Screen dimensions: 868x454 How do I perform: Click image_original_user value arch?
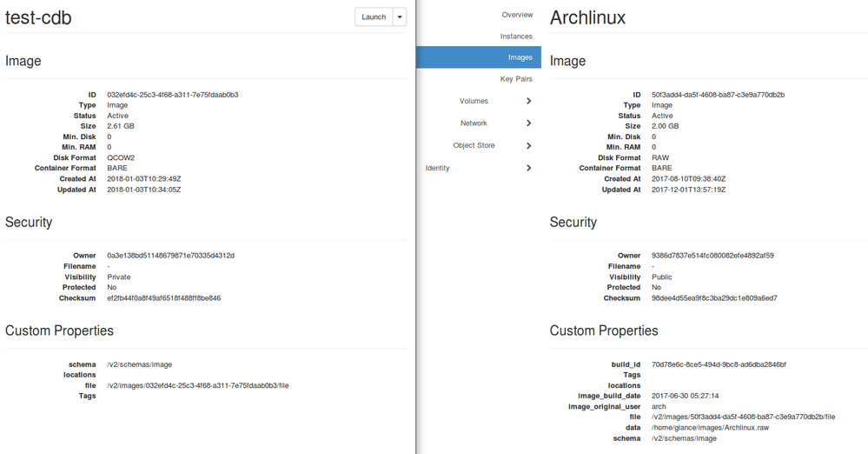tap(659, 407)
